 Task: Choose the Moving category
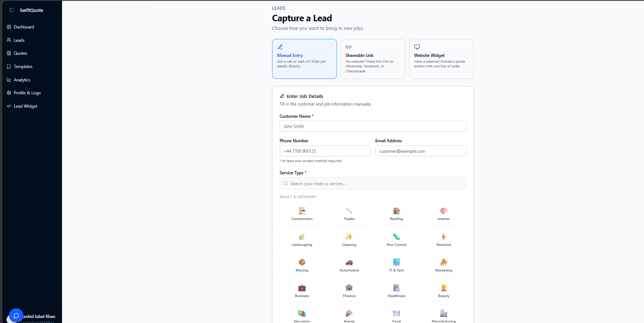(302, 265)
